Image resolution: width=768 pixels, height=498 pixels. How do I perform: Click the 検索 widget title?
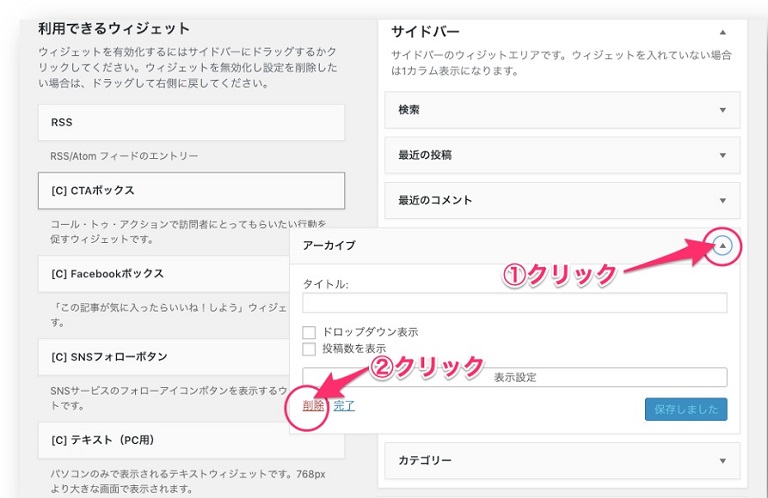pos(408,110)
